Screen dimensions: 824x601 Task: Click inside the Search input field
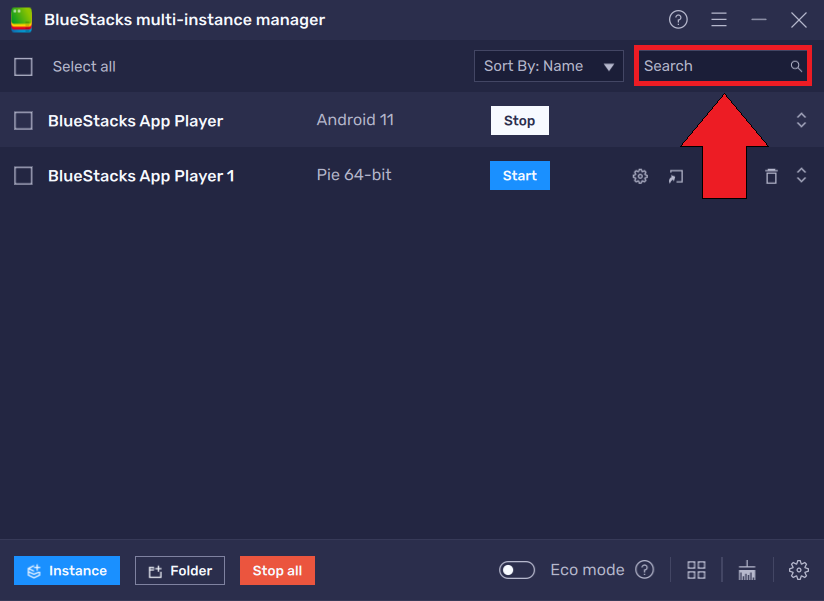(700, 66)
